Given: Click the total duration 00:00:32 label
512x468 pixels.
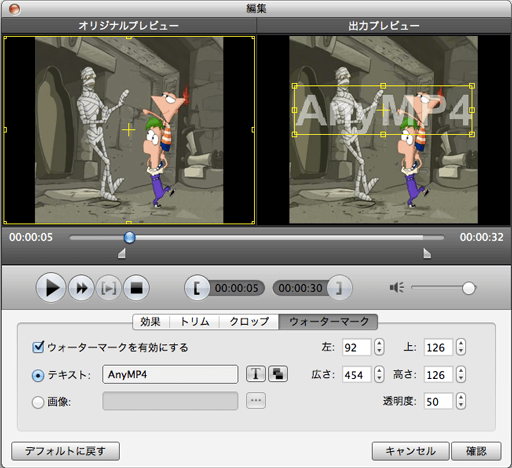Looking at the screenshot, I should (x=481, y=237).
